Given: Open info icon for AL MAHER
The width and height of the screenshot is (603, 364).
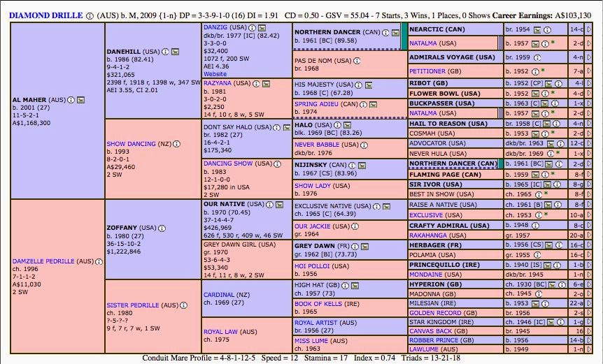Looking at the screenshot, I should 71,100.
